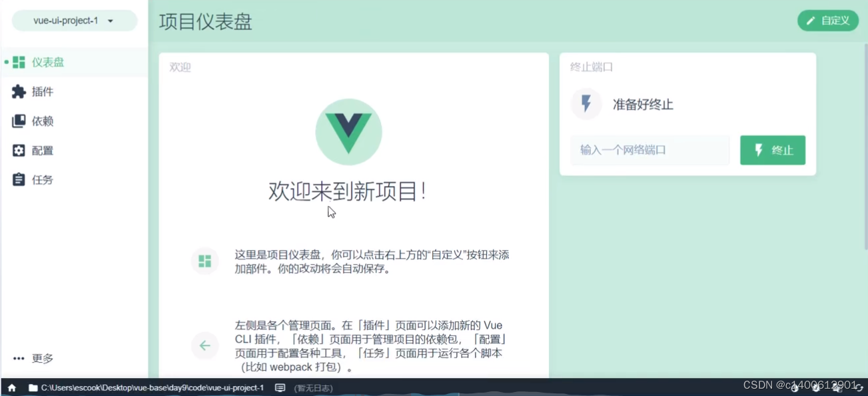Click the lightning bolt icon beside 准备好终止
868x396 pixels.
[x=586, y=104]
